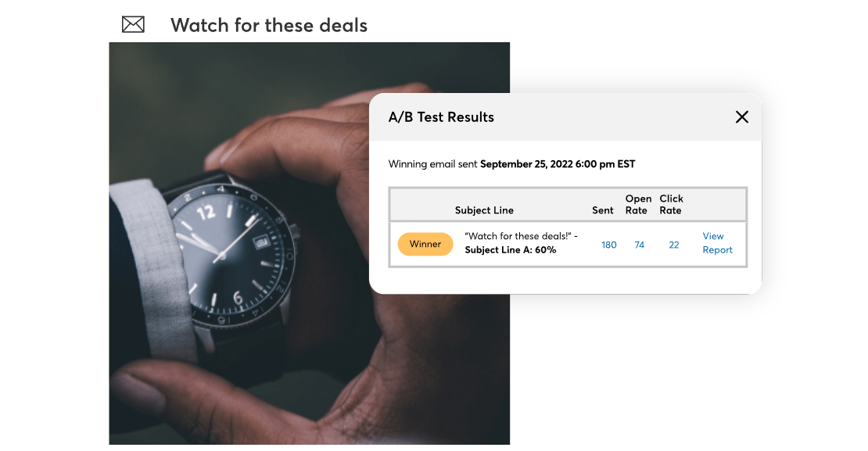Select the Open Rate column header
The width and height of the screenshot is (868, 451).
point(638,204)
